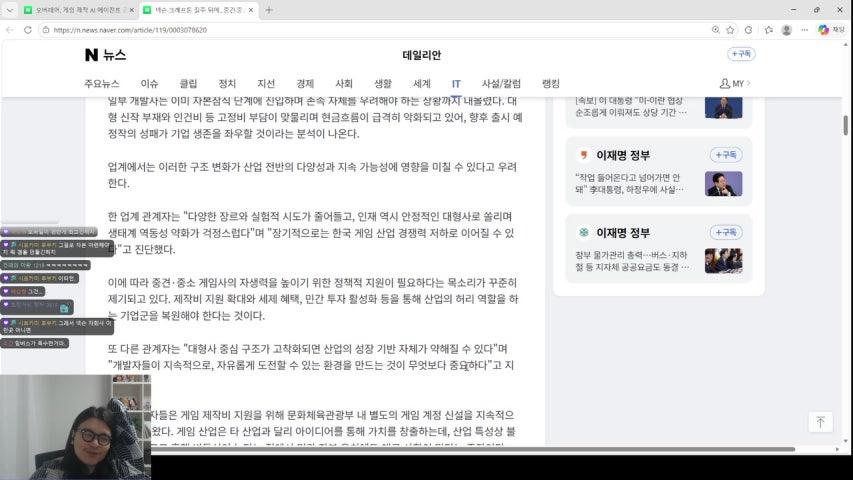Click the chat message ending 이터런
Screen dimensions: 853x480
pyautogui.click(x=40, y=278)
